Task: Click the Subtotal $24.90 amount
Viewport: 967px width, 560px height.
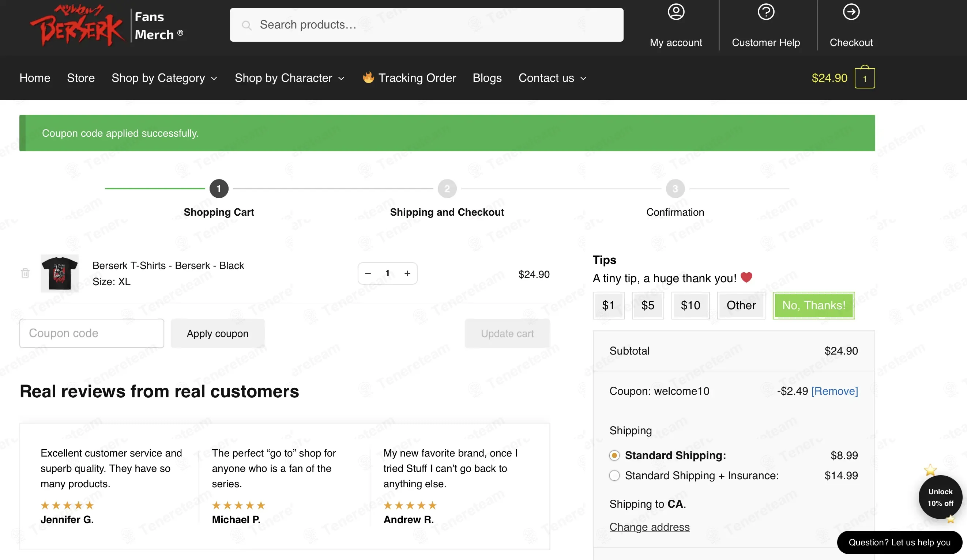Action: (841, 351)
